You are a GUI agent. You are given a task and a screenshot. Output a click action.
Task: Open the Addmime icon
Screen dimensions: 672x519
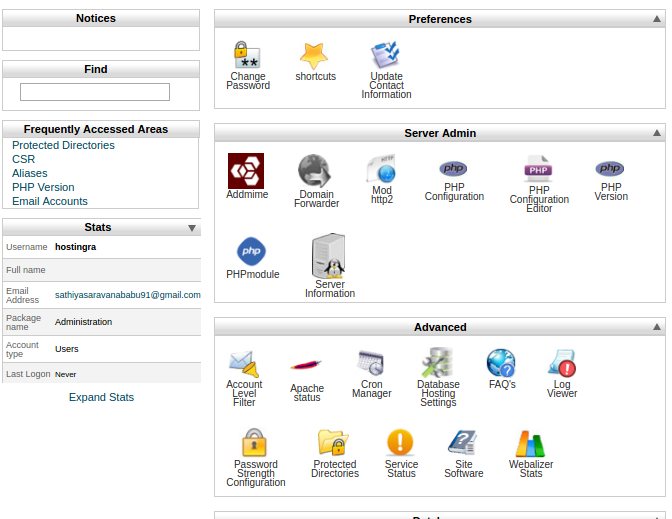point(246,171)
